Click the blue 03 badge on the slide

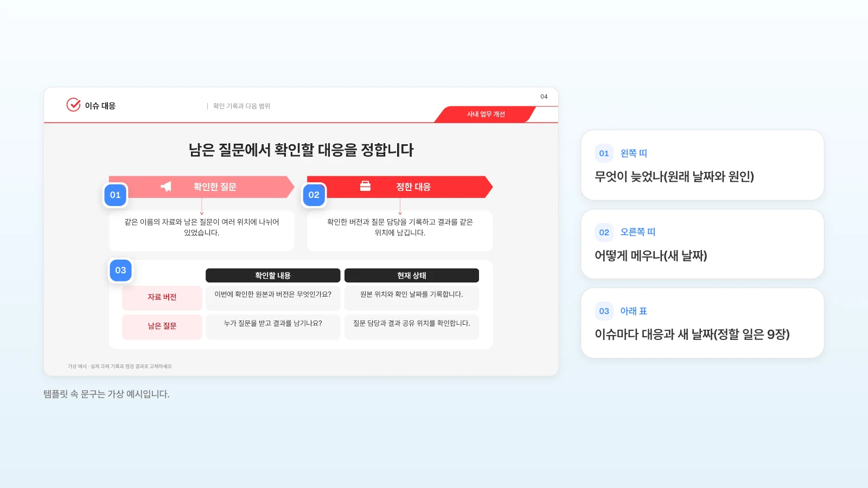(121, 270)
